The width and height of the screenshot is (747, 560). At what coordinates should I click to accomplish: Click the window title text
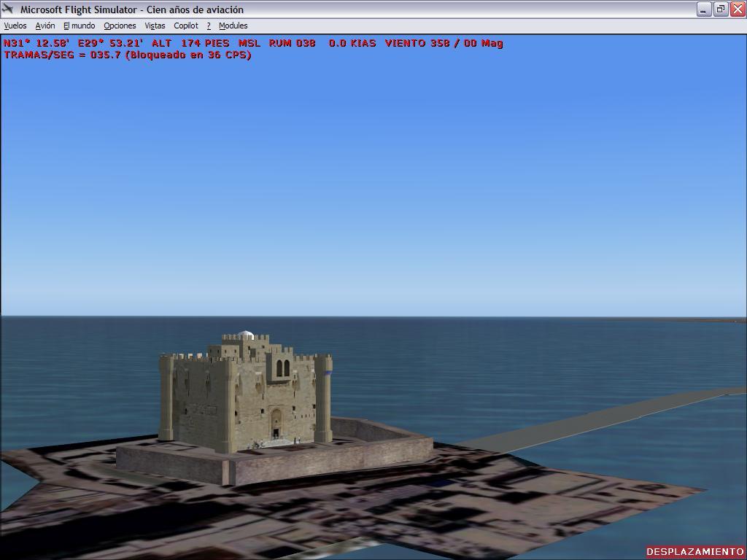131,9
